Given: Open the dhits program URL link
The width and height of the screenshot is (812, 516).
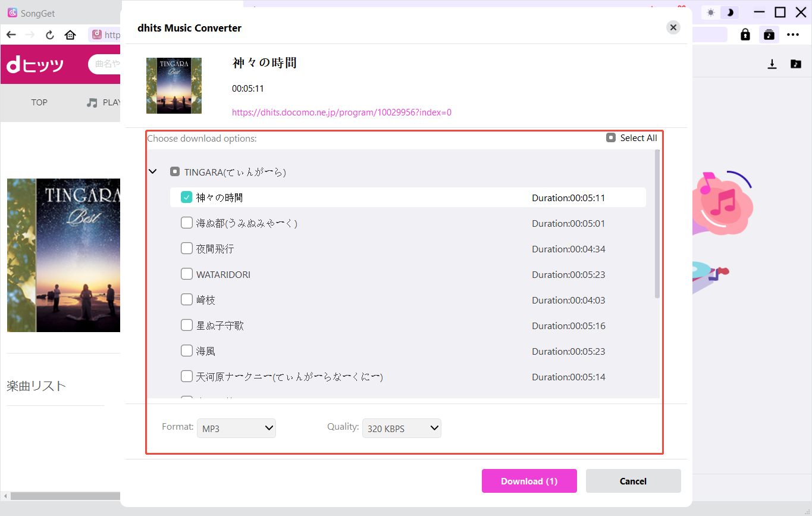Looking at the screenshot, I should point(341,112).
